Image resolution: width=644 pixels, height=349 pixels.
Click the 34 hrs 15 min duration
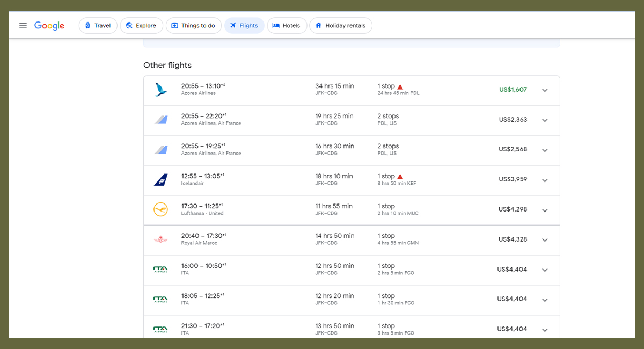point(334,86)
